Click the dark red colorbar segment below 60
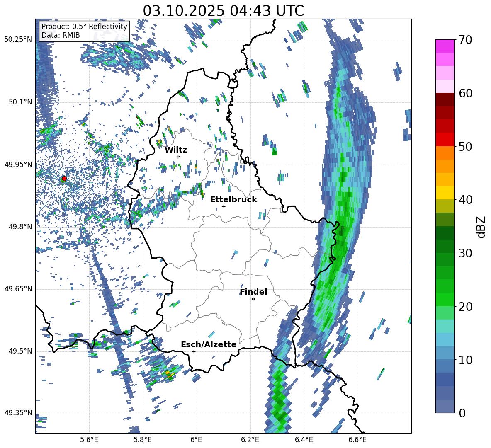The image size is (491, 448). [445, 99]
